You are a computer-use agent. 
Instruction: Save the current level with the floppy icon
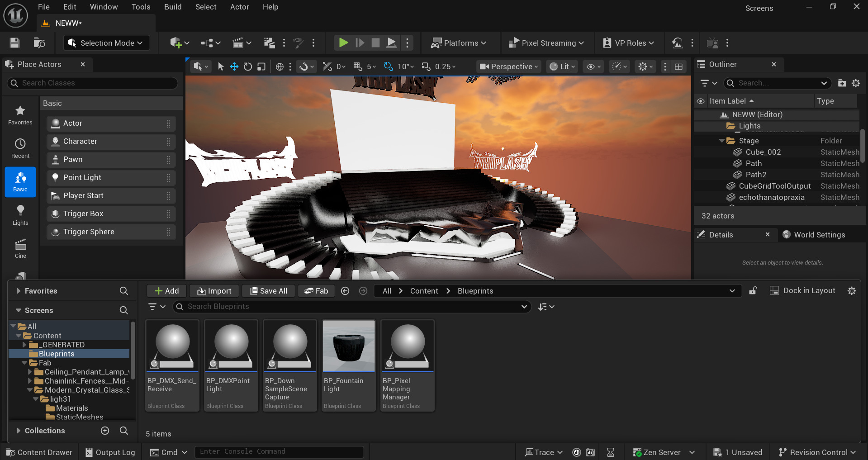(14, 43)
